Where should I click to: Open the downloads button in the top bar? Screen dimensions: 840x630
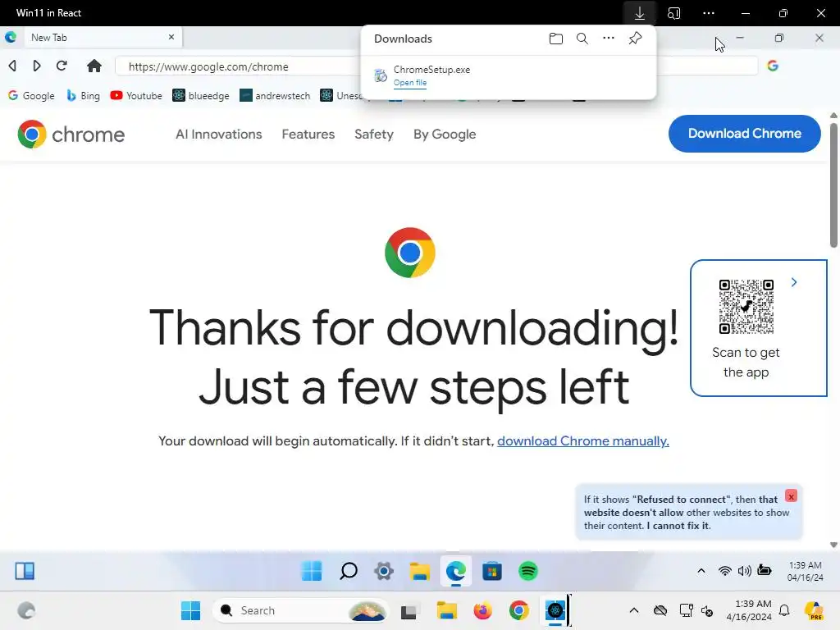click(x=640, y=13)
